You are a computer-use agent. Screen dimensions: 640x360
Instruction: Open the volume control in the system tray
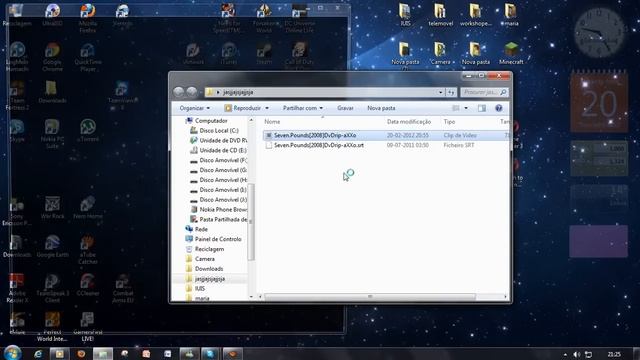[576, 354]
